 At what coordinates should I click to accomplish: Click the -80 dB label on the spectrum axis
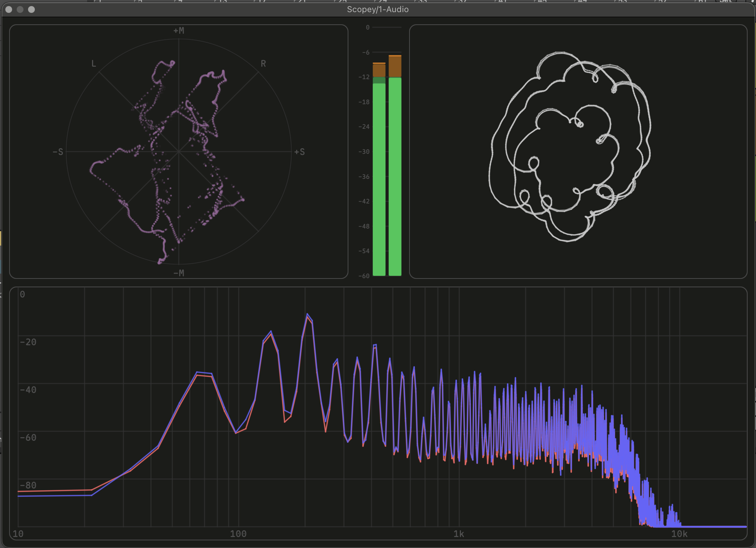pos(28,485)
